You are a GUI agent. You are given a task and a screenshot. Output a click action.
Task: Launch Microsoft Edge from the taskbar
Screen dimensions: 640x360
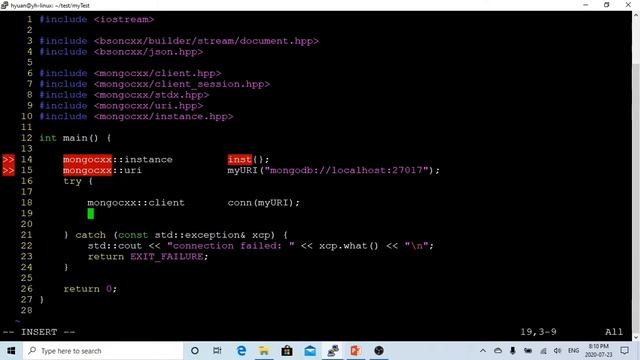coord(241,351)
